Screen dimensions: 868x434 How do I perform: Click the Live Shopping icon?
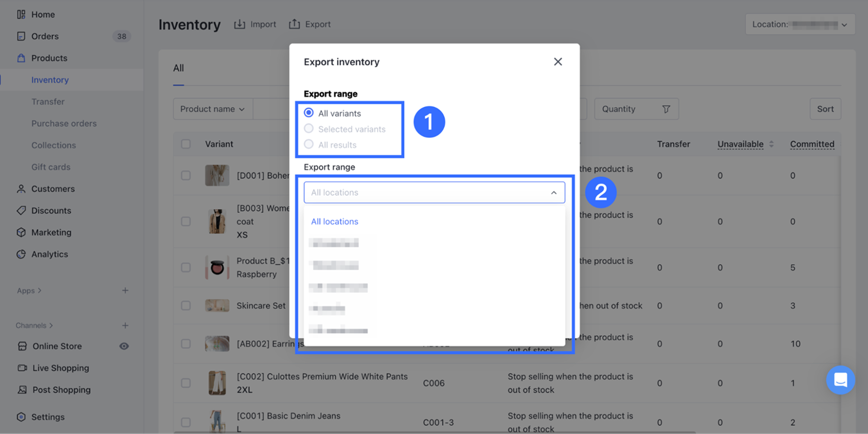[22, 368]
